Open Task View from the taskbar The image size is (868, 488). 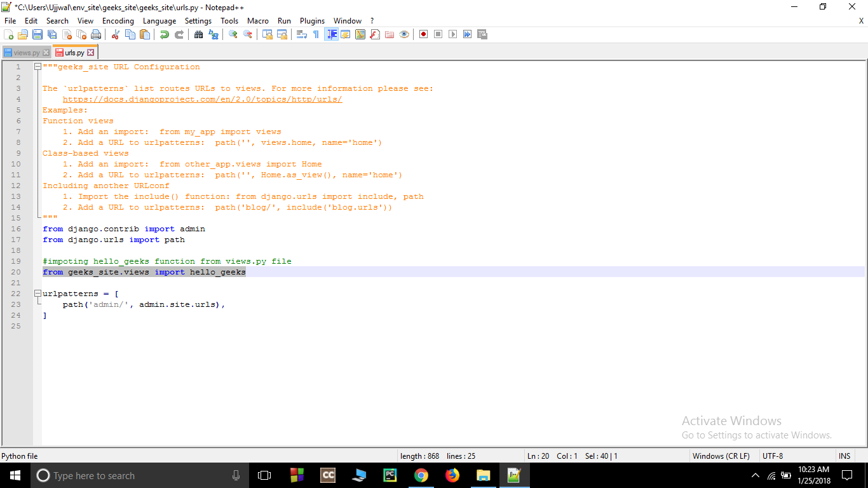pyautogui.click(x=264, y=475)
